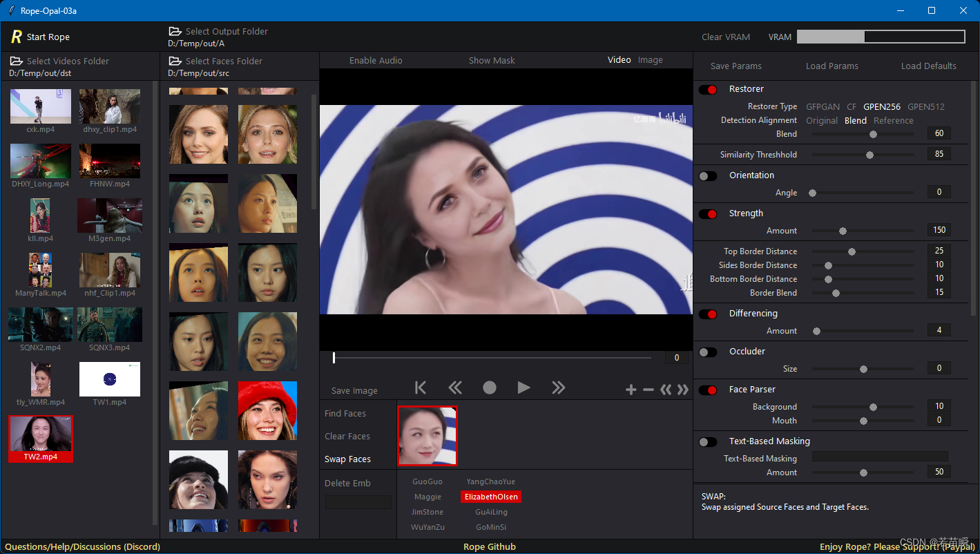980x554 pixels.
Task: Toggle the Face Parser switch
Action: click(708, 390)
